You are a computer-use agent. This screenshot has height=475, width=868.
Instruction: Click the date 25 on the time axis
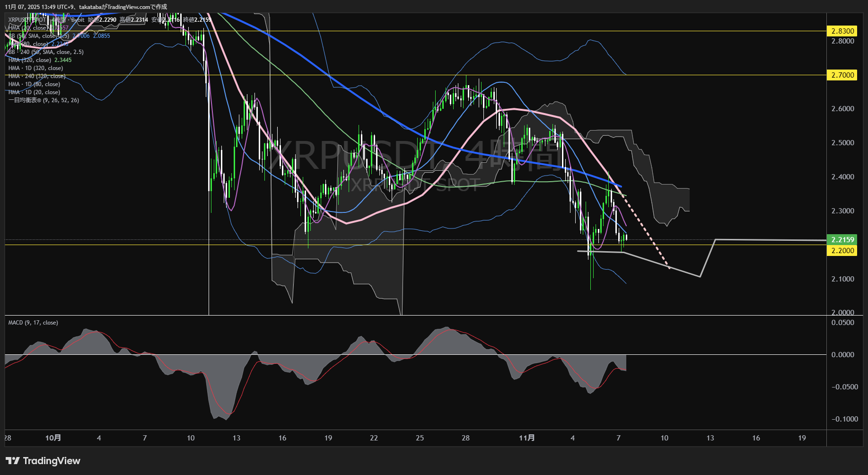click(420, 438)
